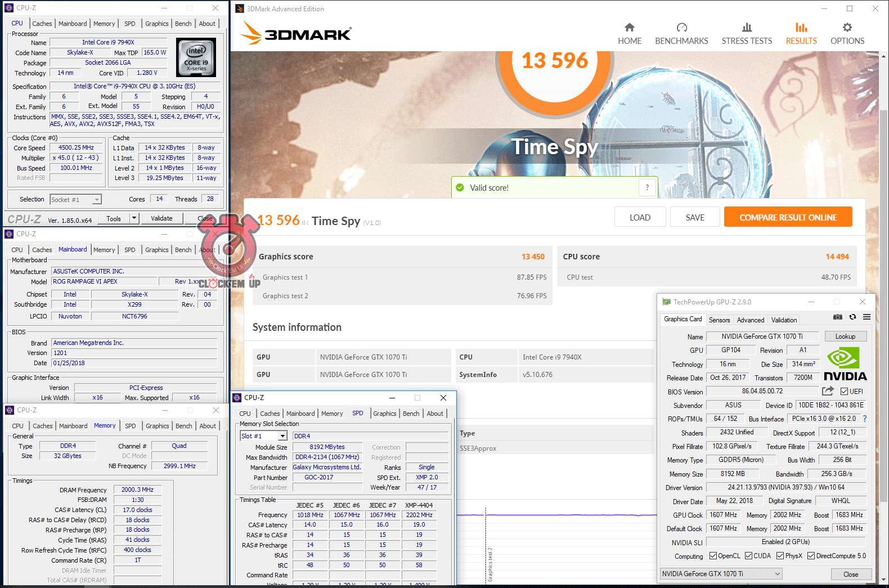This screenshot has height=588, width=889.
Task: Open 3DMark Options gear icon
Action: pos(847,28)
